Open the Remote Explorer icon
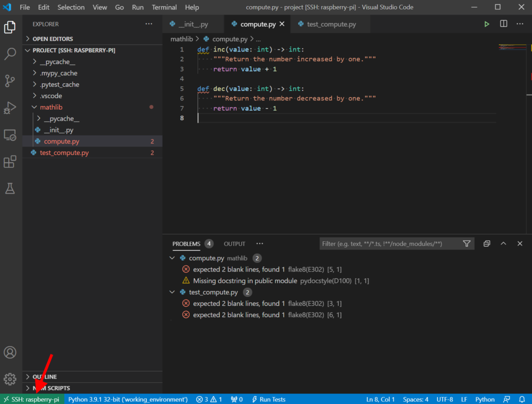 pyautogui.click(x=10, y=135)
